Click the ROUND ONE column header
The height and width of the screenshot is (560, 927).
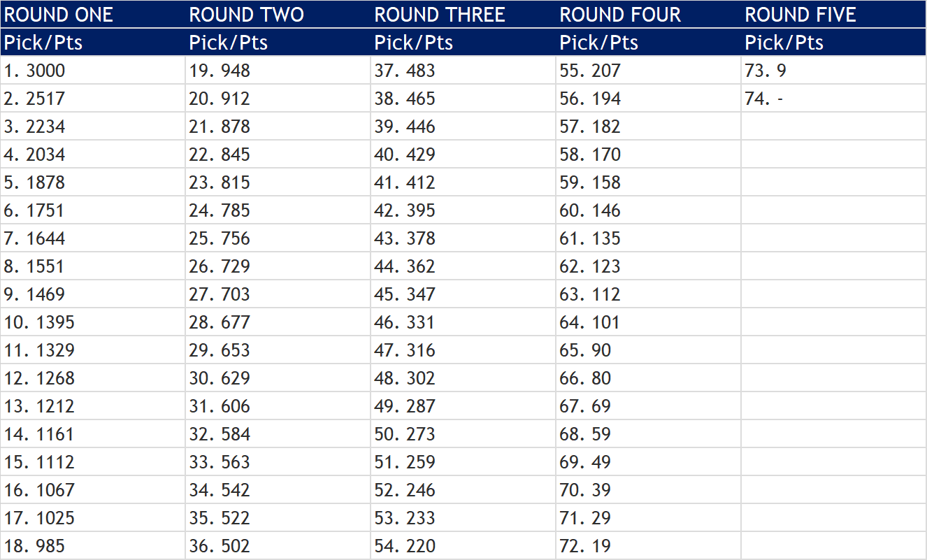tap(93, 15)
